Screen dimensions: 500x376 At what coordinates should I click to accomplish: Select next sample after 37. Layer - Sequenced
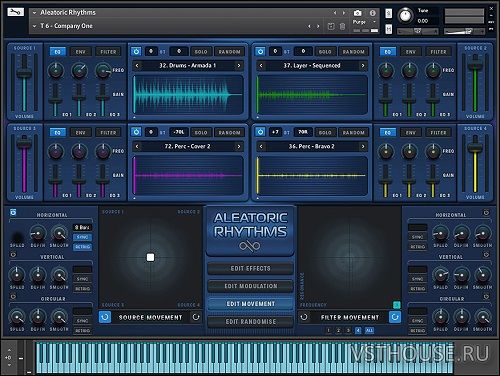click(363, 66)
